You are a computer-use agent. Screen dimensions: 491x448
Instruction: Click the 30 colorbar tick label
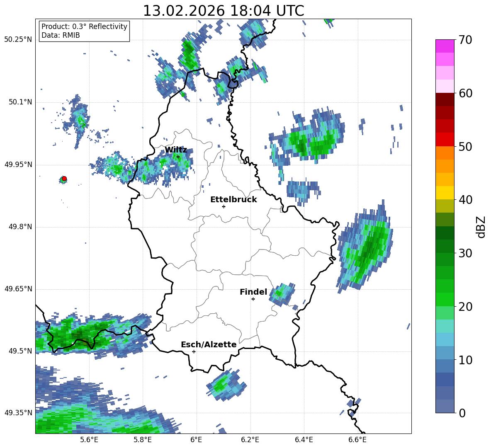point(465,253)
